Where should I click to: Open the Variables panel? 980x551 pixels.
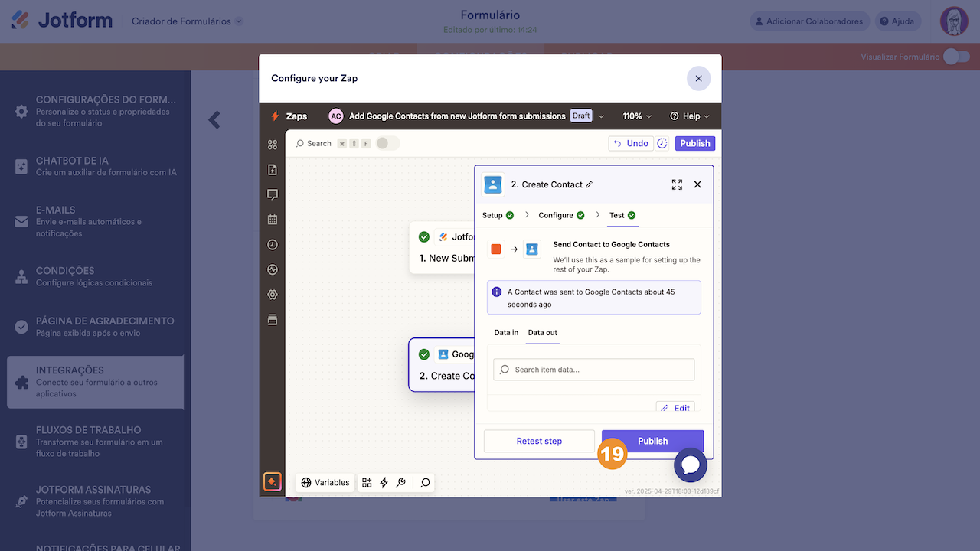(325, 483)
